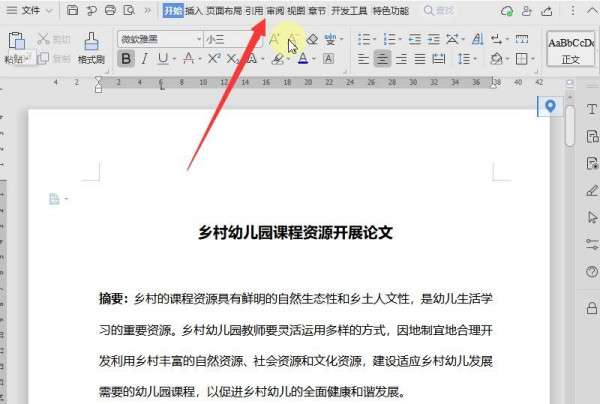Apply strikethrough red-line A icon
Image resolution: width=600 pixels, height=404 pixels.
click(188, 59)
